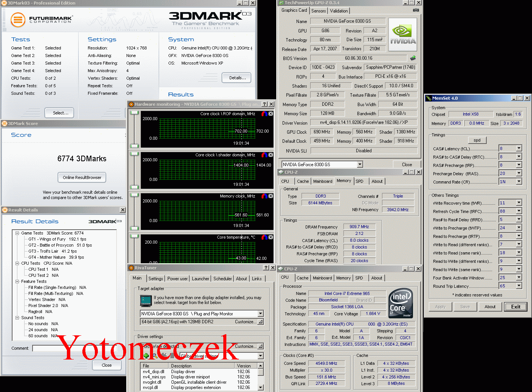Click the upper slider handle beside ROP domain graph
This screenshot has height=392, width=532.
pos(134,112)
